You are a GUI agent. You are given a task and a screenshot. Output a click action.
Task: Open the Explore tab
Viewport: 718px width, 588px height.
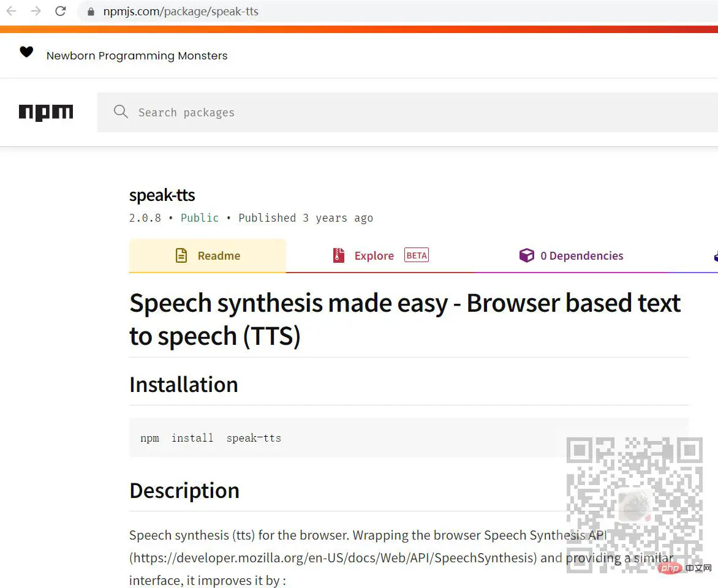[380, 255]
